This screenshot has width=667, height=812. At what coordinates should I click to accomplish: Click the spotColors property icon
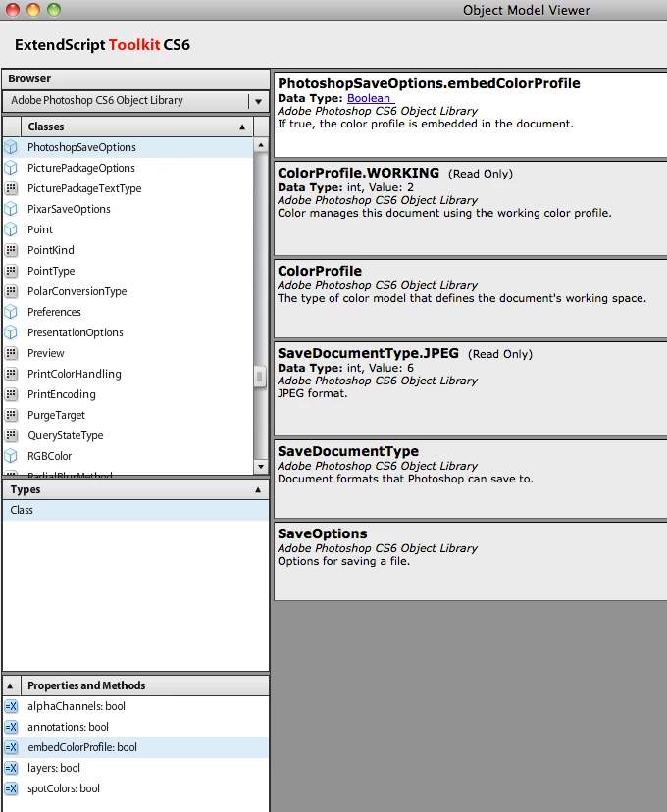[x=11, y=788]
